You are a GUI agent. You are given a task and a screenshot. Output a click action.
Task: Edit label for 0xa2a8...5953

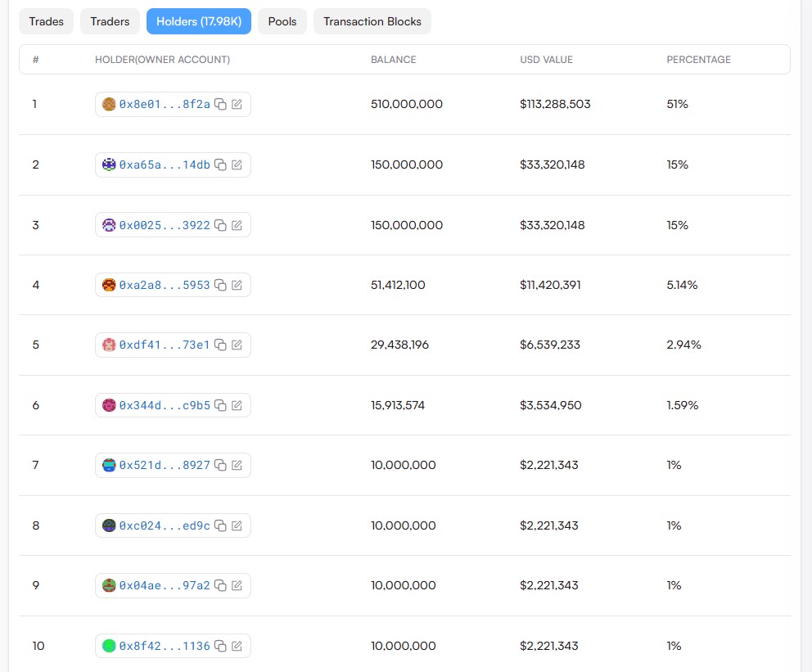tap(237, 285)
